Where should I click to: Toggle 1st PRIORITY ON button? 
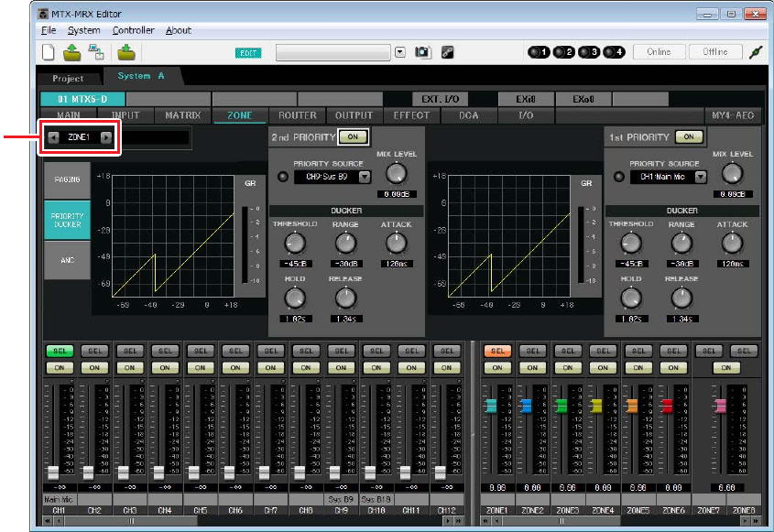point(689,136)
